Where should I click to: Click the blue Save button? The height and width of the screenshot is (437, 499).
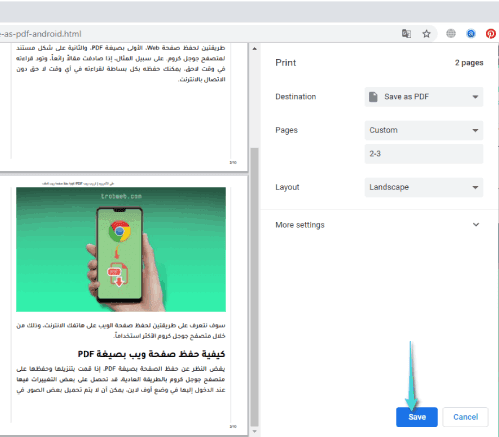pos(417,417)
